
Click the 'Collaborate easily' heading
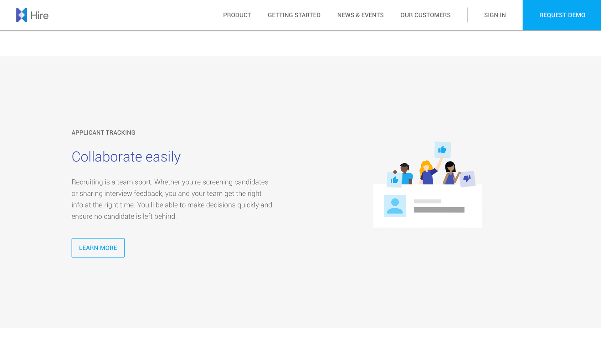126,156
